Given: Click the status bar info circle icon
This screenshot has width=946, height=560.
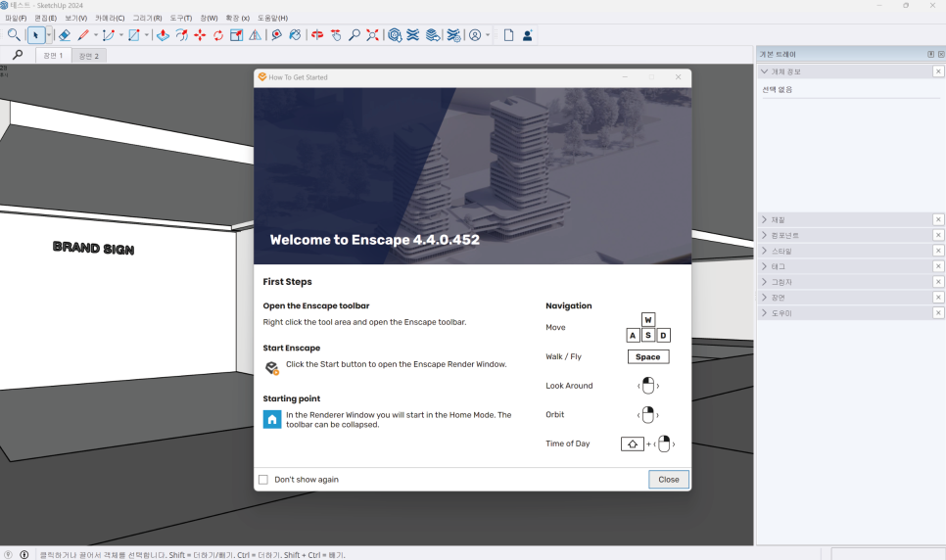Looking at the screenshot, I should click(24, 554).
